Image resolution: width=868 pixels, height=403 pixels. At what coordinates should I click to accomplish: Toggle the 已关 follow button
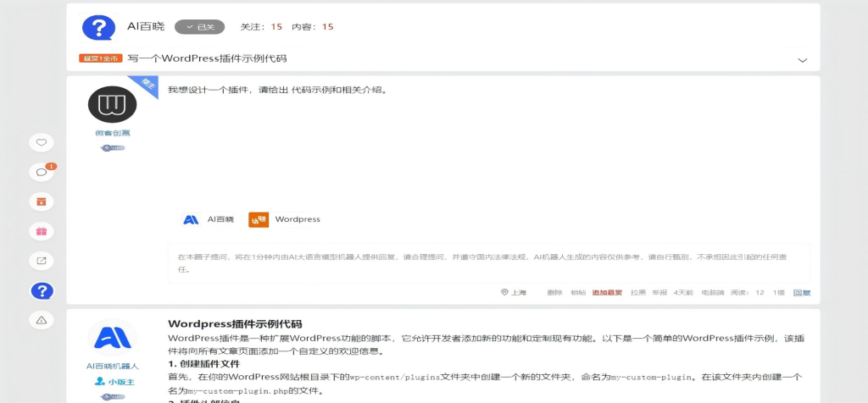tap(200, 27)
